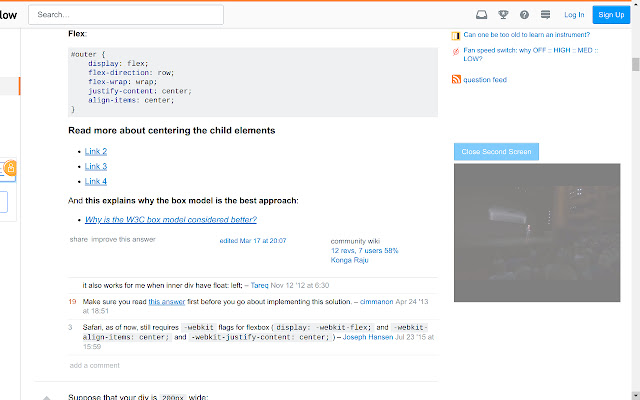Open cimmanon's user profile
640x400 pixels.
tap(376, 302)
